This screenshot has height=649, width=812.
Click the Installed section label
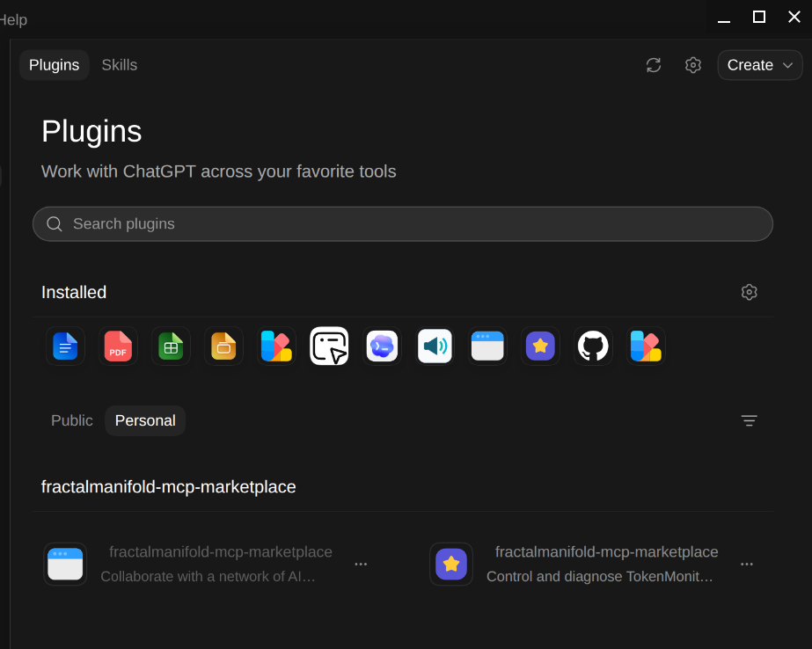pos(74,293)
